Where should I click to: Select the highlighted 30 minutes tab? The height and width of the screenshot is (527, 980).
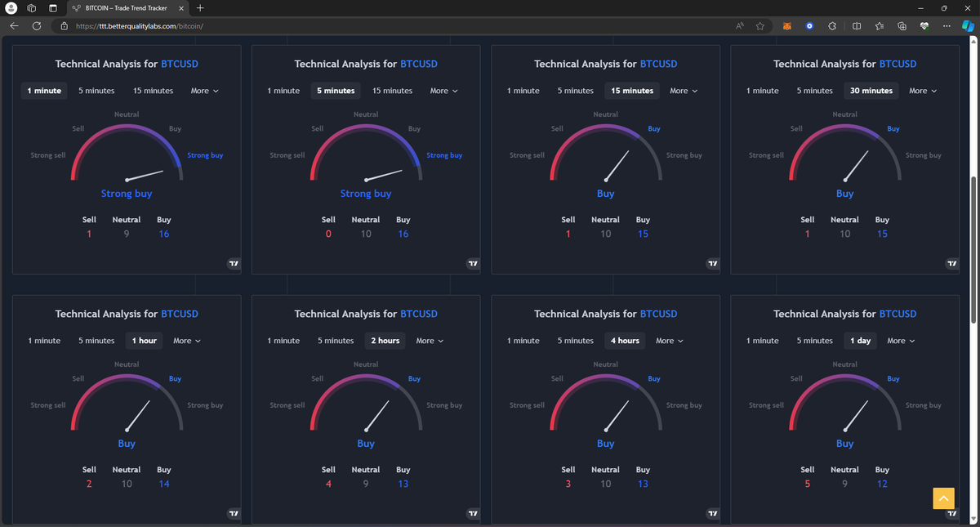[x=871, y=91]
